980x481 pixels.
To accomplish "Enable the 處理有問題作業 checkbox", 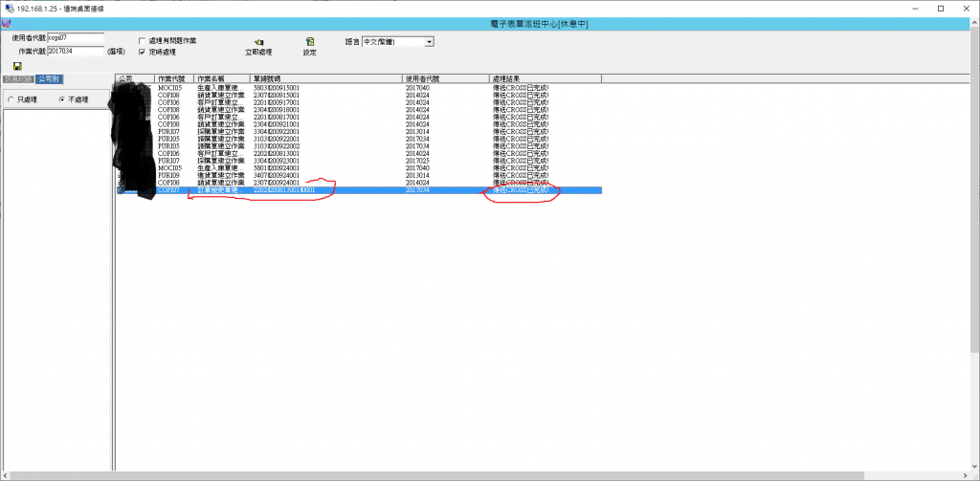I will tap(143, 40).
